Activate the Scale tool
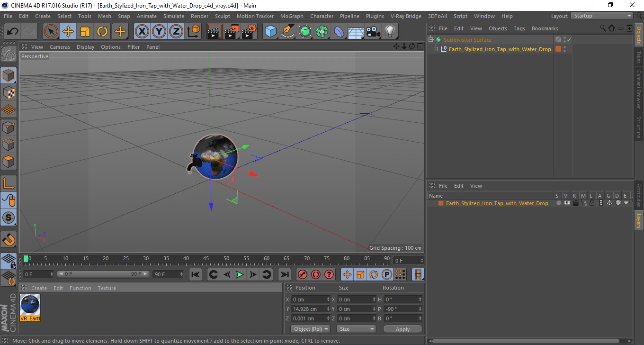644x345 pixels. [x=85, y=32]
